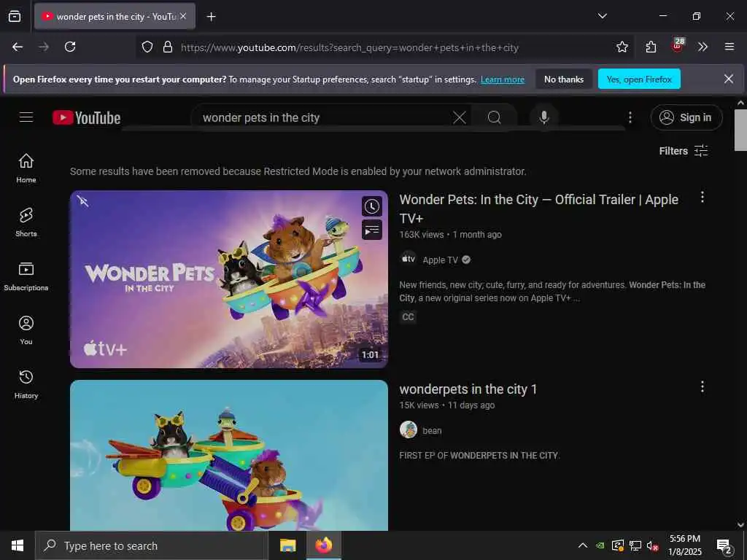747x560 pixels.
Task: Open the Windows Start menu
Action: coord(18,545)
